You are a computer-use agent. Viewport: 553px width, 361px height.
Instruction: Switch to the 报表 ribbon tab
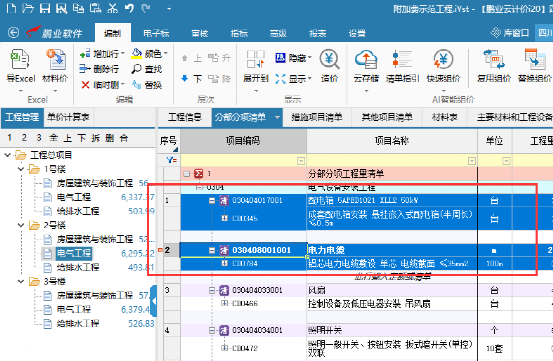coord(317,33)
